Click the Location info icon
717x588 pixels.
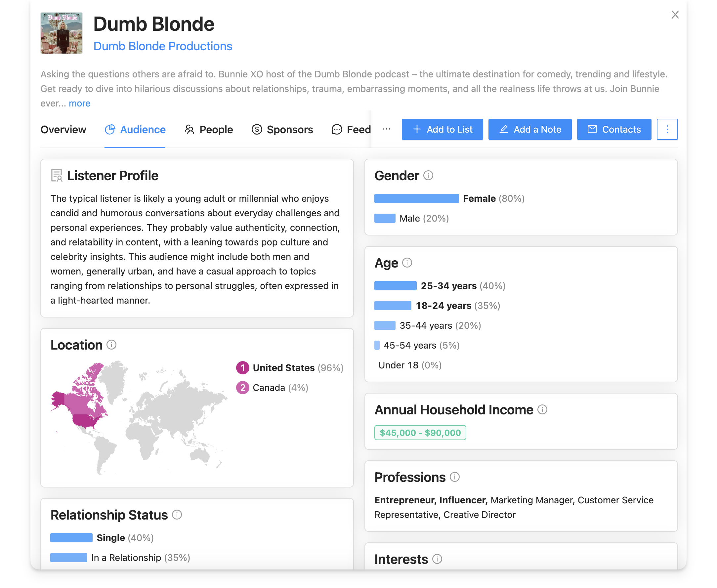click(111, 345)
